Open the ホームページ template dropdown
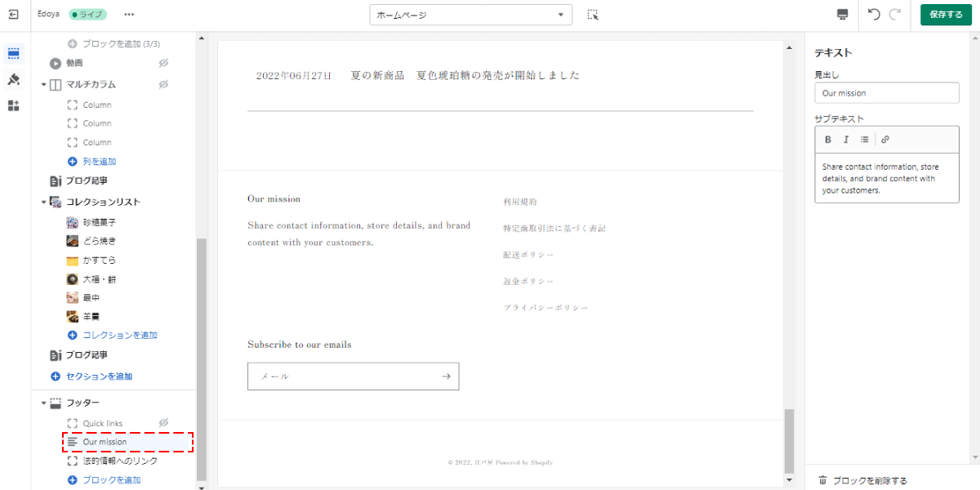 [x=471, y=15]
